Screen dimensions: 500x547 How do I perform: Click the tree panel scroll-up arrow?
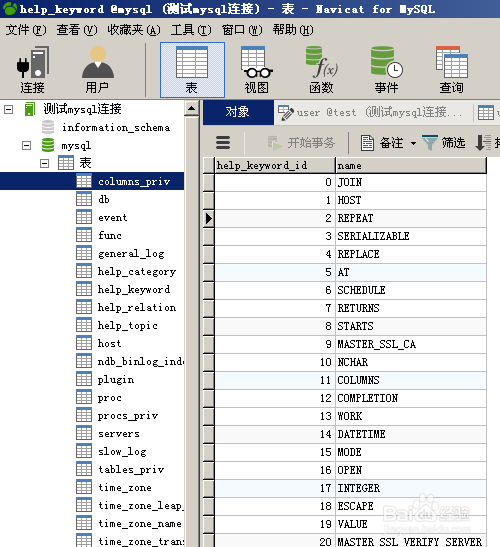click(191, 108)
